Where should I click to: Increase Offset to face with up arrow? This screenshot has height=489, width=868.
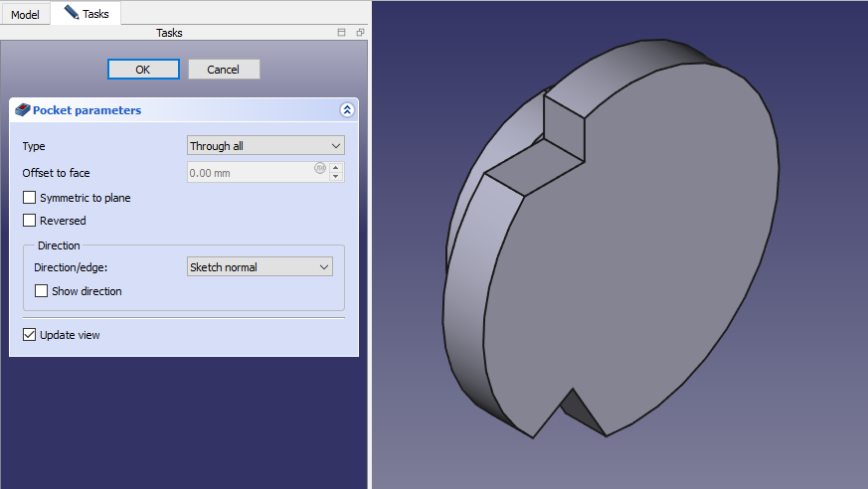(336, 167)
